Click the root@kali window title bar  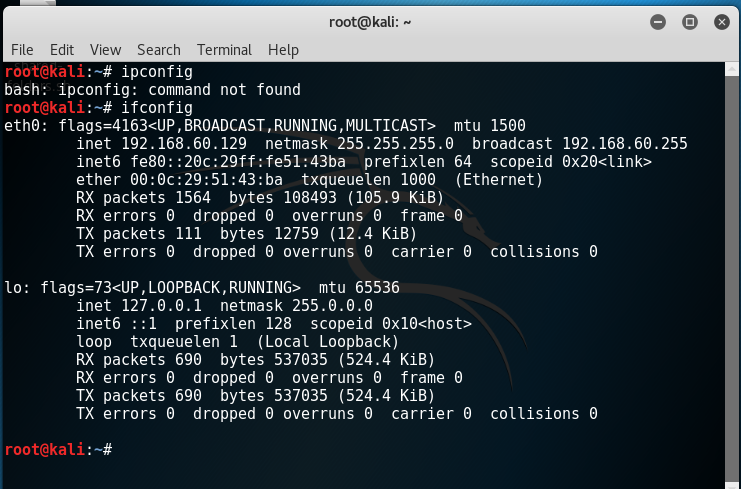tap(370, 21)
